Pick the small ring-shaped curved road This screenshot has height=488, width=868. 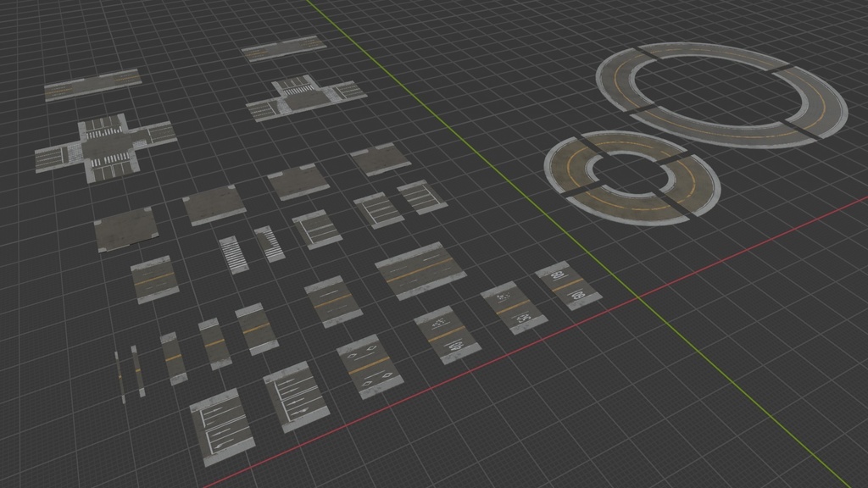[632, 178]
